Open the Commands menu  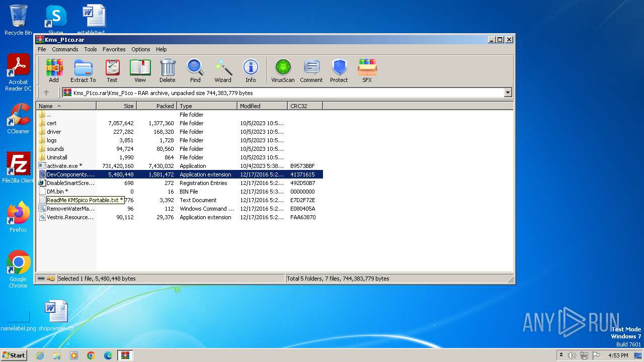click(65, 49)
